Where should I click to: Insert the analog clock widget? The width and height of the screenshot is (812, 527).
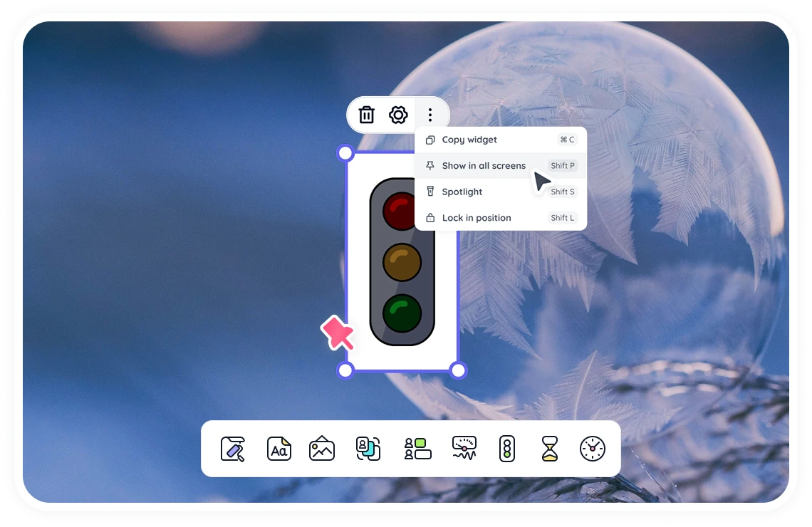[591, 449]
